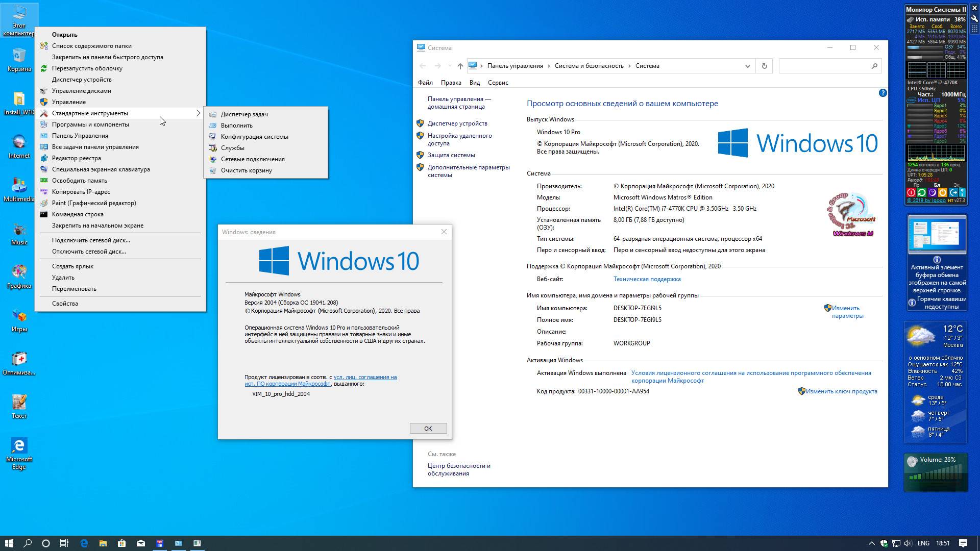This screenshot has height=551, width=980.
Task: Open the notification center icon in the tray
Action: pyautogui.click(x=963, y=543)
